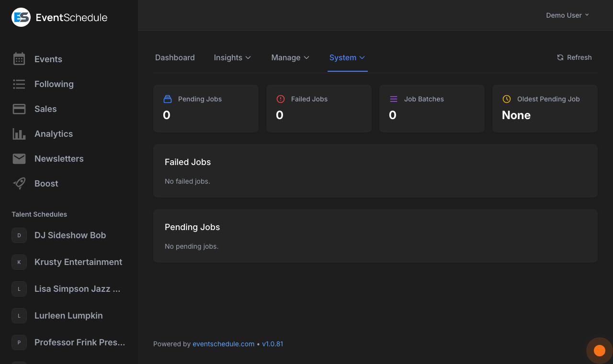This screenshot has height=364, width=613.
Task: Click the 'No failed jobs.' text
Action: (x=187, y=181)
